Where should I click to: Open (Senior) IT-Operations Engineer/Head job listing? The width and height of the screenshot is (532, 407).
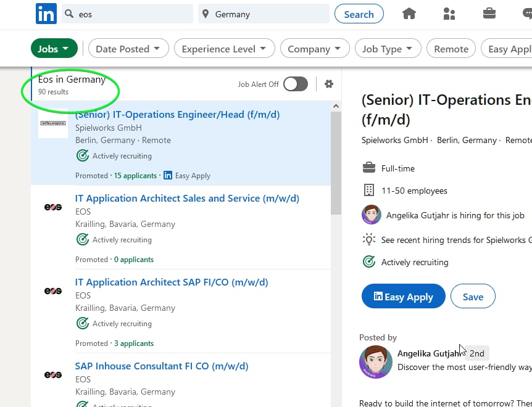click(x=177, y=115)
